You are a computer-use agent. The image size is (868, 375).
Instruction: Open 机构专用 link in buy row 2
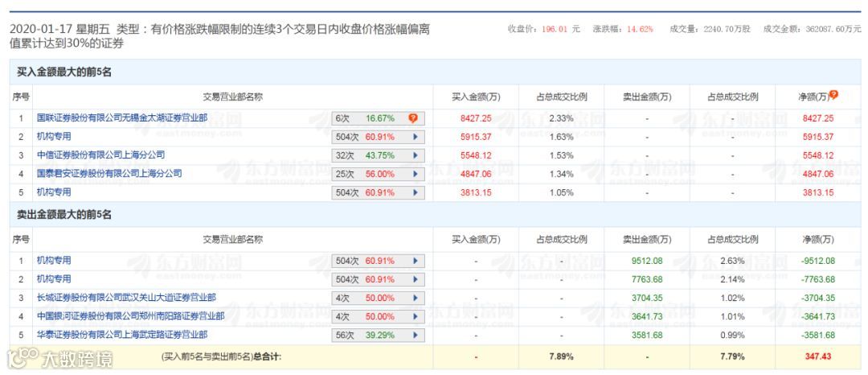tap(55, 136)
